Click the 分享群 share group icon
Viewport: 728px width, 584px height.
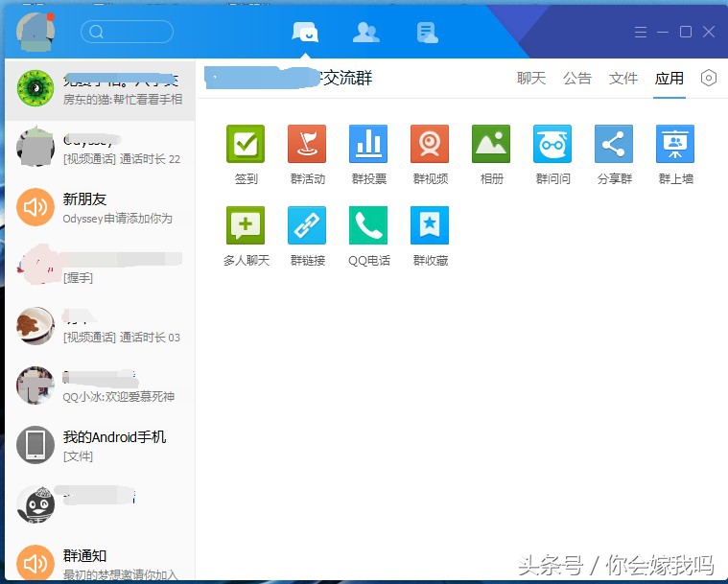tap(613, 144)
